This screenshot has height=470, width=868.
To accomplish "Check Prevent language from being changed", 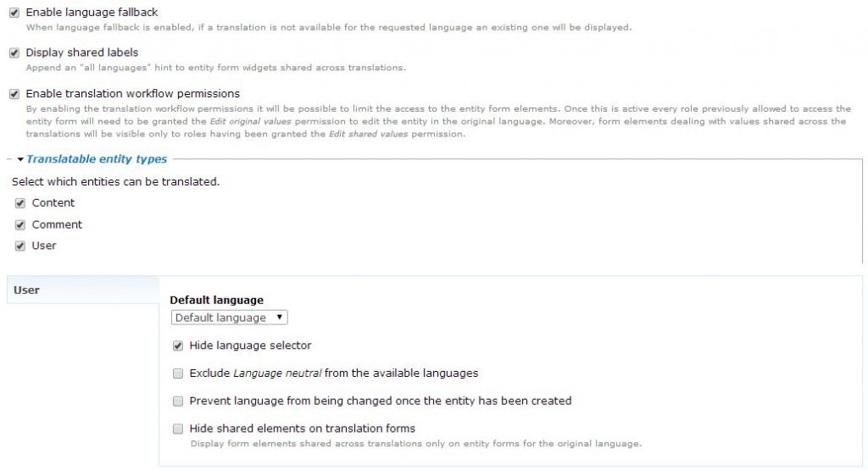I will click(178, 401).
